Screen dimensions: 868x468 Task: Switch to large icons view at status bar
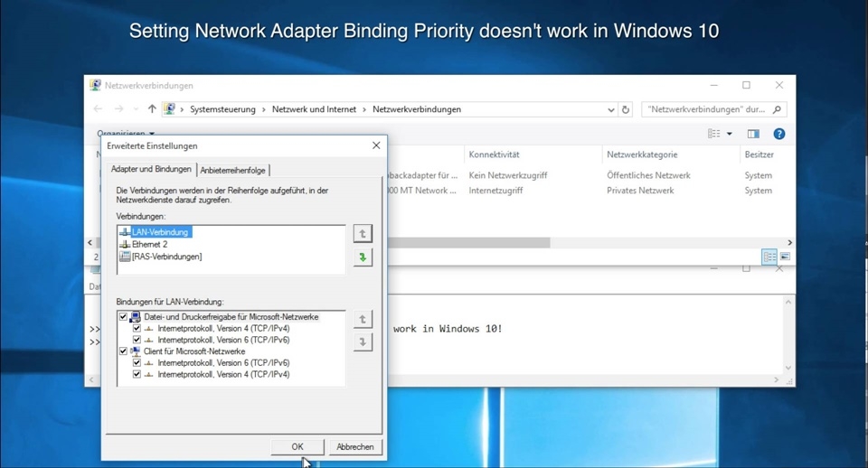click(x=785, y=257)
